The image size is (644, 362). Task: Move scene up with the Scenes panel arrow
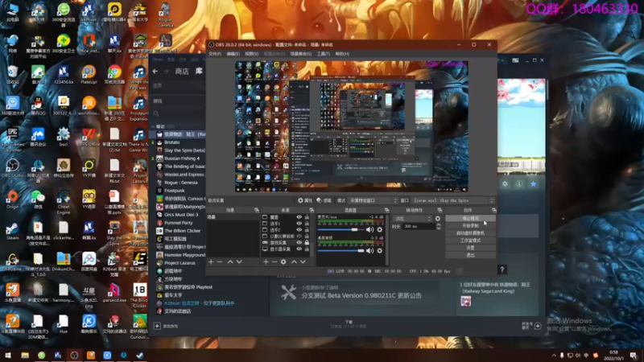coord(230,262)
